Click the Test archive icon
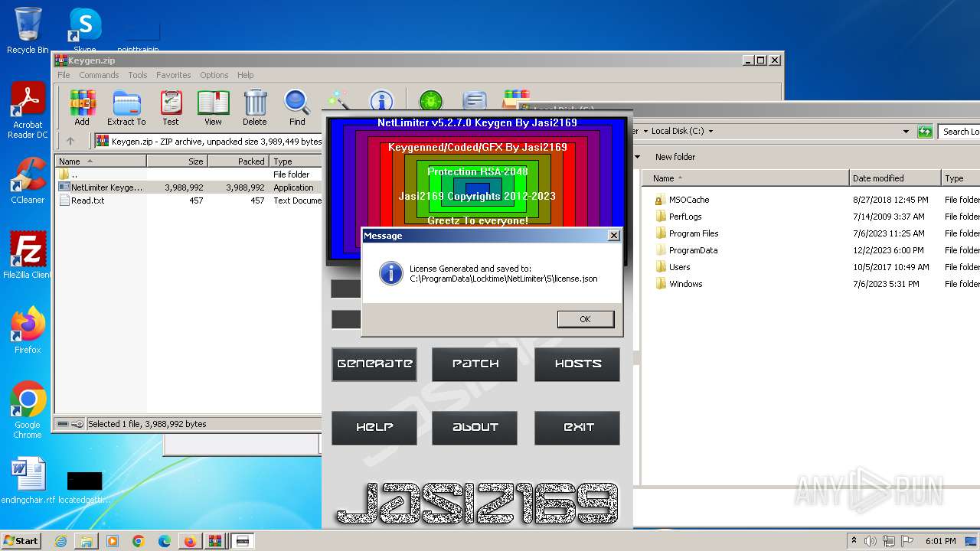 [171, 108]
